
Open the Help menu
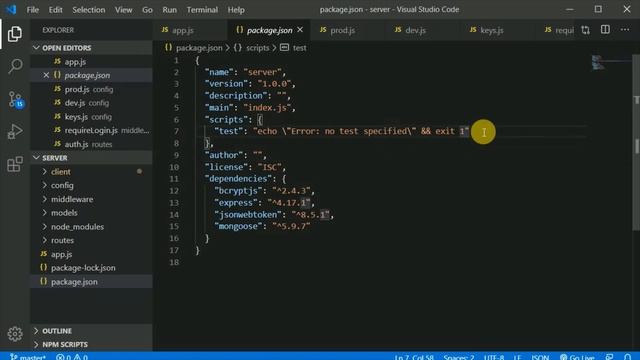[236, 9]
